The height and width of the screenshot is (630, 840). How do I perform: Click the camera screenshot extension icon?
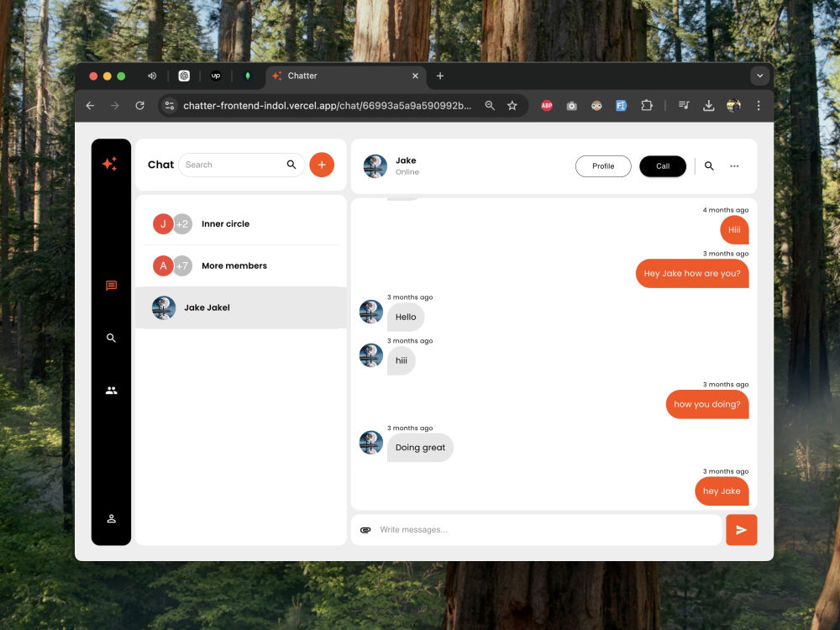571,106
